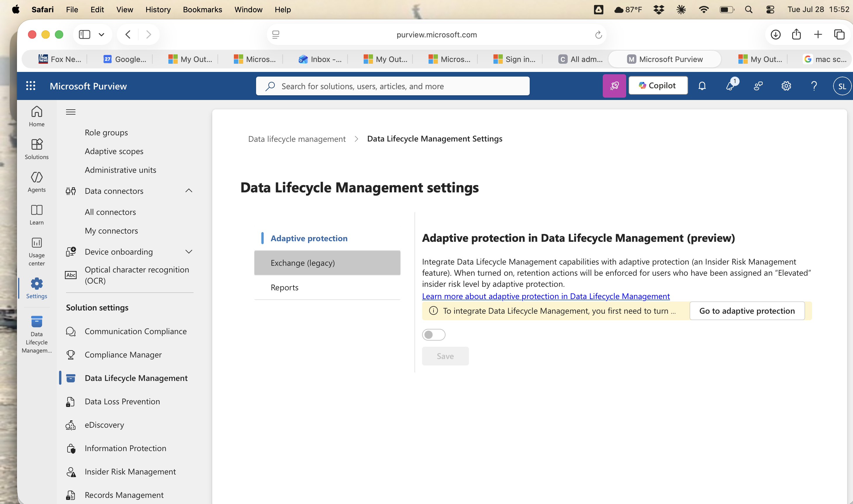Switch to the Fox News tab
The image size is (853, 504).
(x=59, y=59)
